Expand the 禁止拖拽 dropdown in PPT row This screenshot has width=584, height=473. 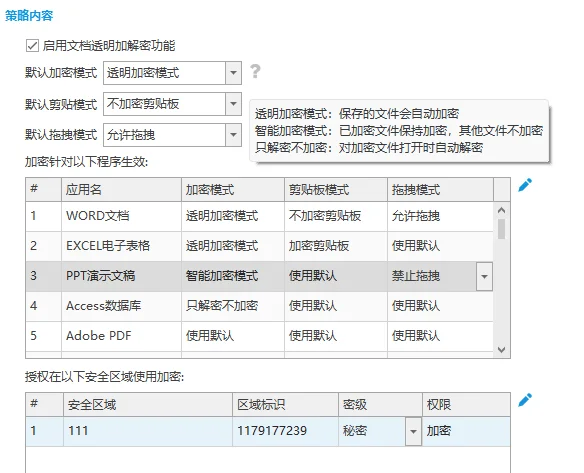[484, 276]
